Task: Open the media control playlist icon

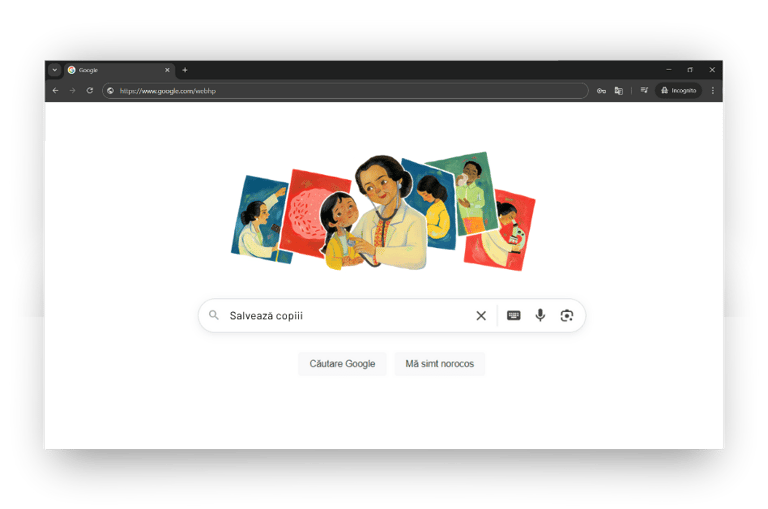Action: (x=644, y=90)
